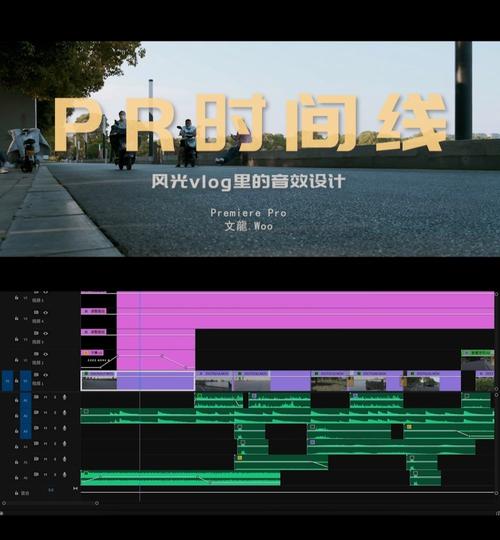Select the first selected video clip on V1
The image size is (500, 540).
pos(137,381)
